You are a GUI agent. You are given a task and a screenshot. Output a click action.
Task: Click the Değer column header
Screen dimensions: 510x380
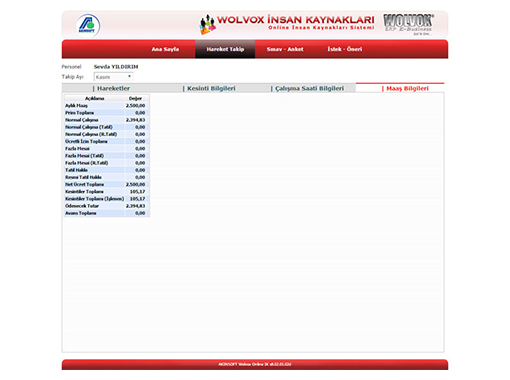pyautogui.click(x=135, y=98)
